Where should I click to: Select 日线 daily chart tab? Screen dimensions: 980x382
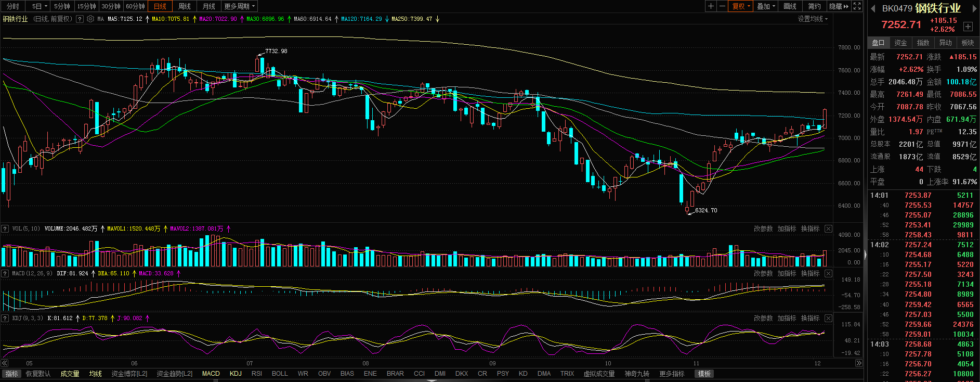tap(160, 6)
